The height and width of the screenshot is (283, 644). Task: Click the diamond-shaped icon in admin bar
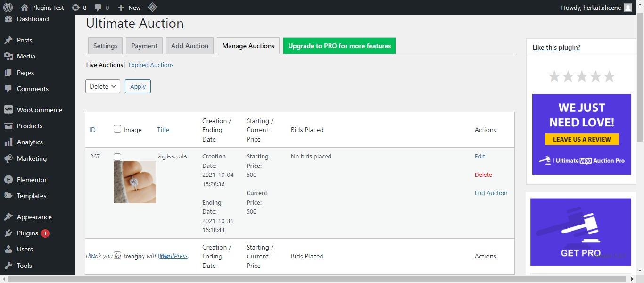click(x=152, y=8)
